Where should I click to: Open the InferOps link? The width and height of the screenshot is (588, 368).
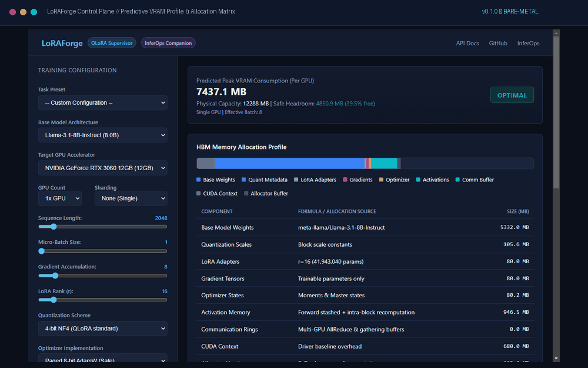(x=528, y=43)
